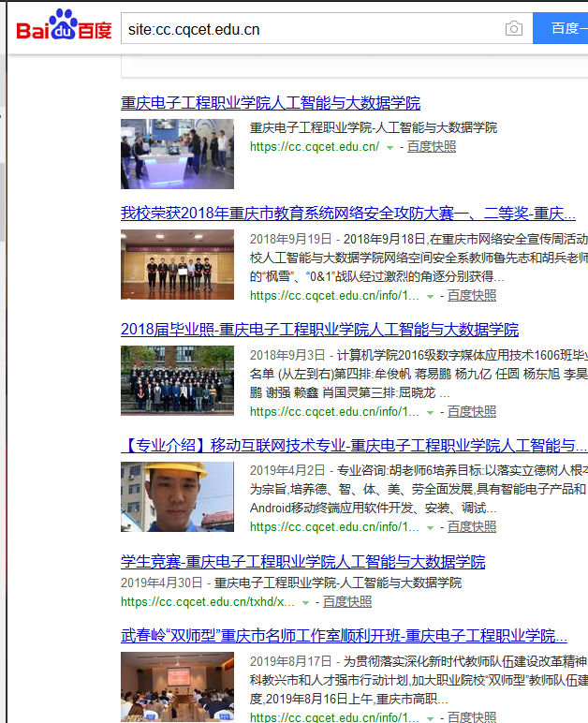The height and width of the screenshot is (723, 588).
Task: Expand dropdown arrow beside https://cc.cqcet.edu.cn/
Action: click(x=390, y=148)
